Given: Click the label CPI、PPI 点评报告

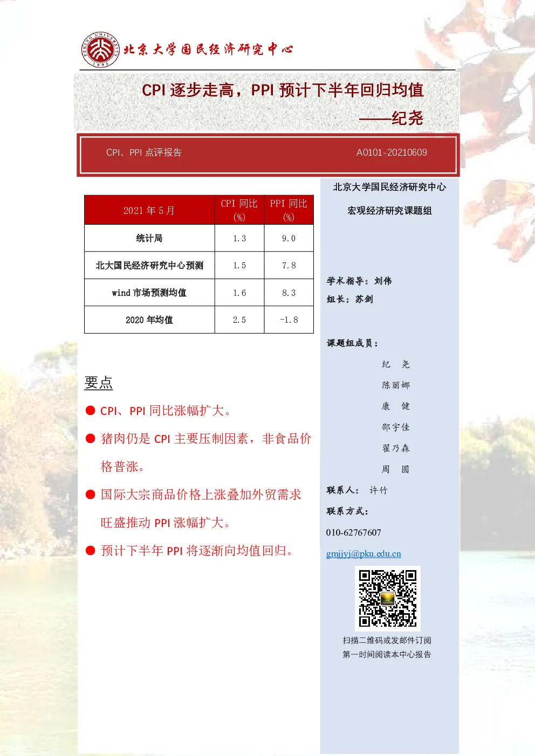Looking at the screenshot, I should (144, 152).
